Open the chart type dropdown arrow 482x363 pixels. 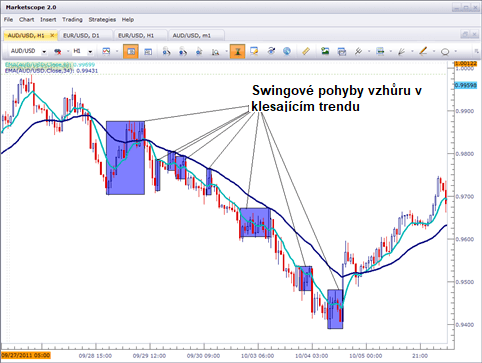pyautogui.click(x=117, y=51)
